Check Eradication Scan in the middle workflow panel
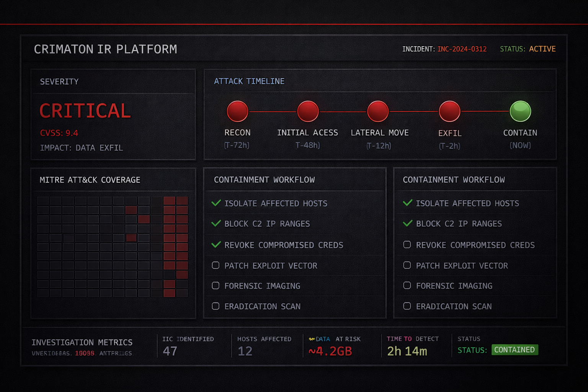The width and height of the screenshot is (588, 392). click(x=216, y=306)
